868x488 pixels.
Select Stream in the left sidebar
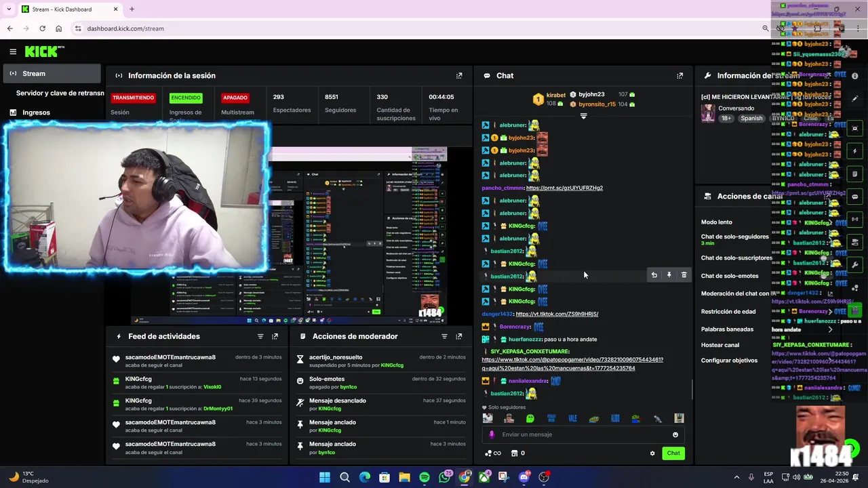coord(52,73)
